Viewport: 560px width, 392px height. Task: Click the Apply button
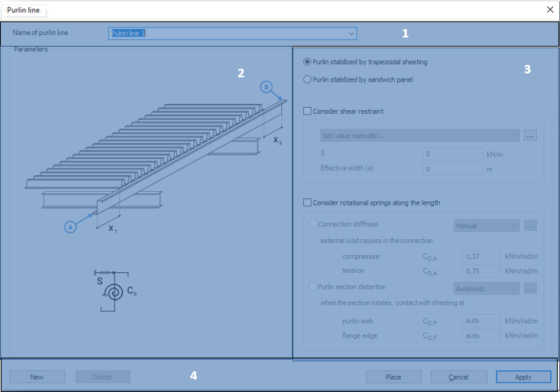[523, 377]
